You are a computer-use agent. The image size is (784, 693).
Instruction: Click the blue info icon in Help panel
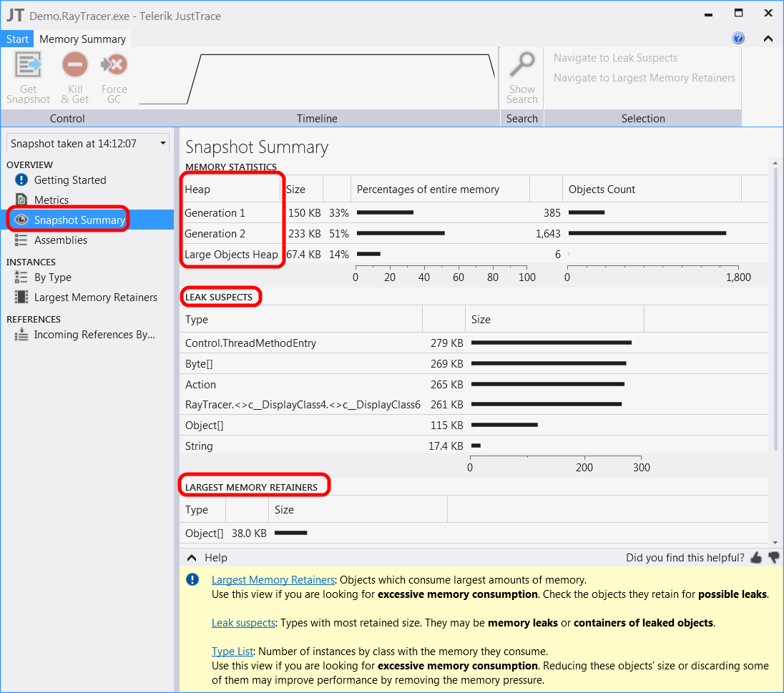coord(192,579)
